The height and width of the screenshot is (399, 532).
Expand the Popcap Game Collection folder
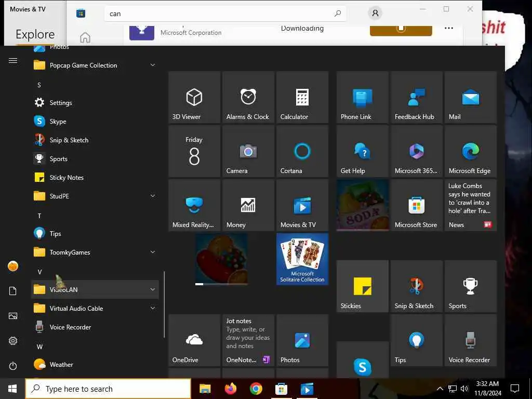point(95,65)
